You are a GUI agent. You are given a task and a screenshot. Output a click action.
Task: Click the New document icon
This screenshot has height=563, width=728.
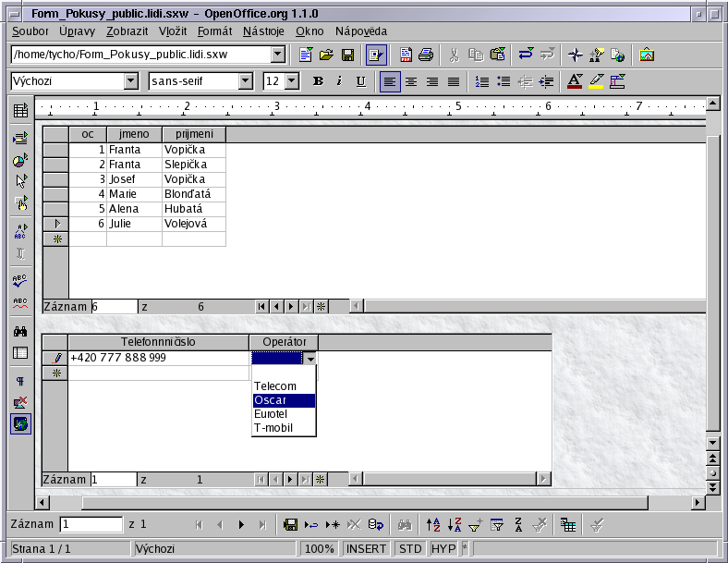(306, 55)
